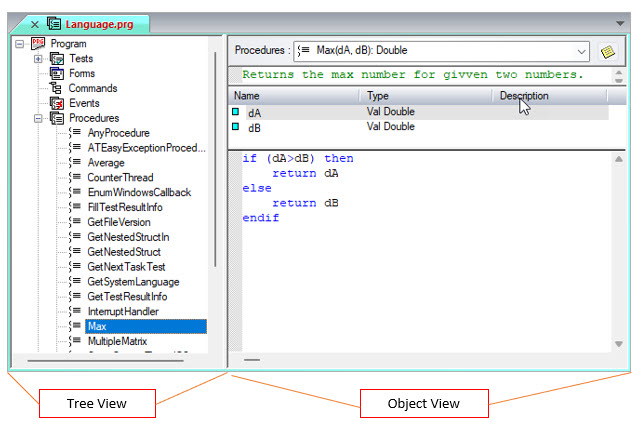Click the dA parameter square icon
The image size is (643, 430).
coord(236,113)
